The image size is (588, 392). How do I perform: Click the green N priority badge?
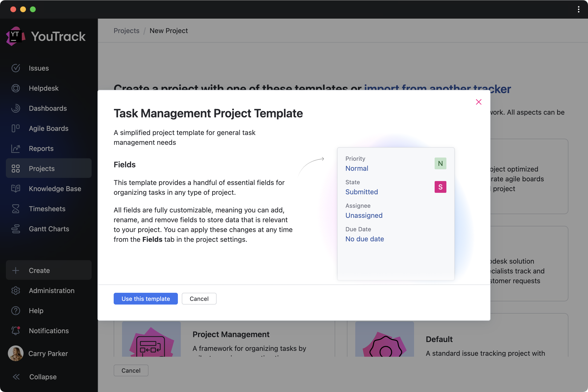pyautogui.click(x=440, y=163)
